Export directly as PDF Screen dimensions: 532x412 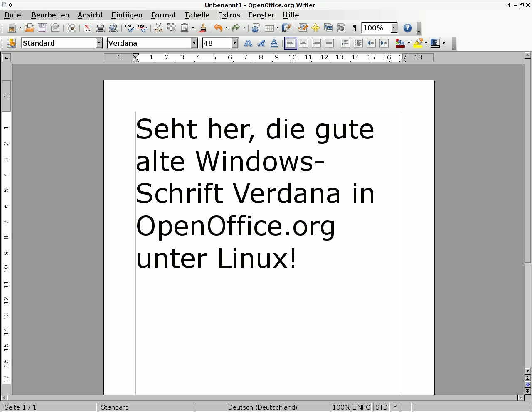[88, 28]
